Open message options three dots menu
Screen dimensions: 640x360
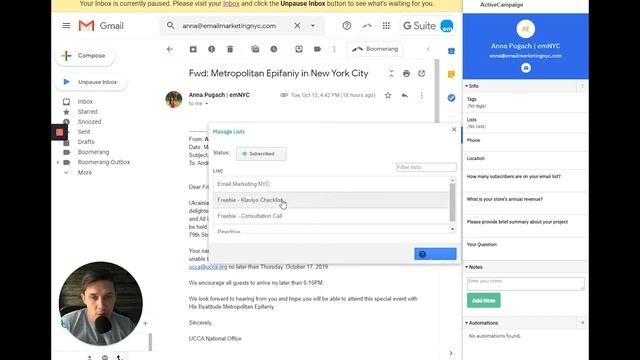click(422, 95)
